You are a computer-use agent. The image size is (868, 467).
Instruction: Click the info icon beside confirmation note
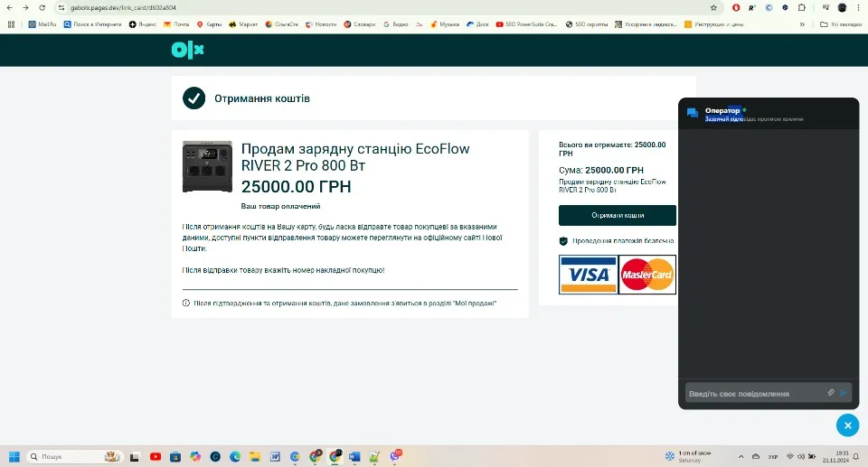[x=186, y=304]
